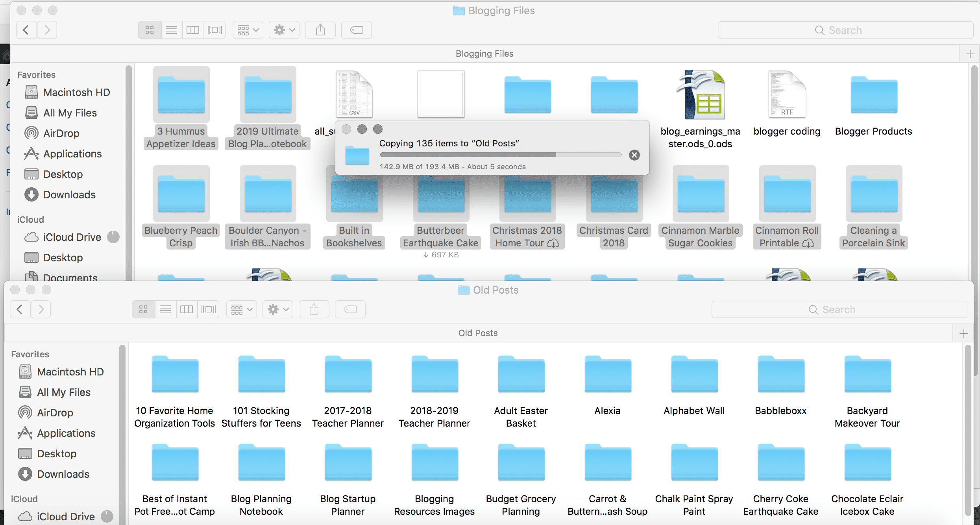Open arrange dropdown in Old Posts window

(242, 309)
